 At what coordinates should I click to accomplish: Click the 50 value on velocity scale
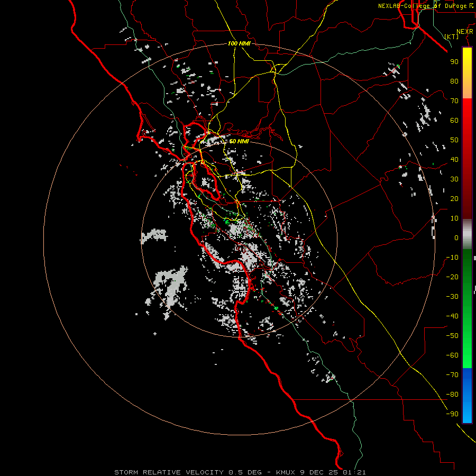tap(454, 140)
